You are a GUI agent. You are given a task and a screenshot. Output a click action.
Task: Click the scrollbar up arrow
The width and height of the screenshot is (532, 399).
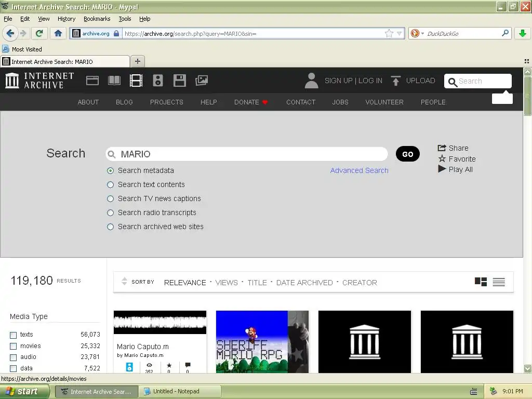pyautogui.click(x=527, y=72)
